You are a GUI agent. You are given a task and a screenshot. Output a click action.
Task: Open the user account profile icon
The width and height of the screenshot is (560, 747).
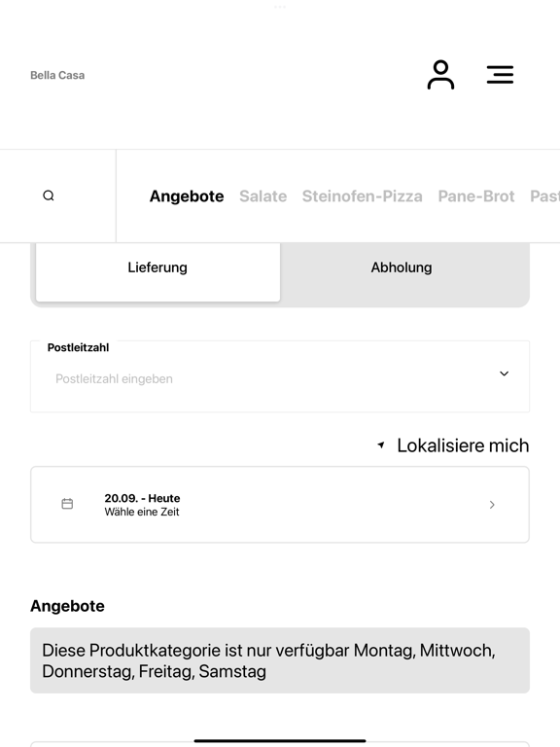click(x=440, y=75)
